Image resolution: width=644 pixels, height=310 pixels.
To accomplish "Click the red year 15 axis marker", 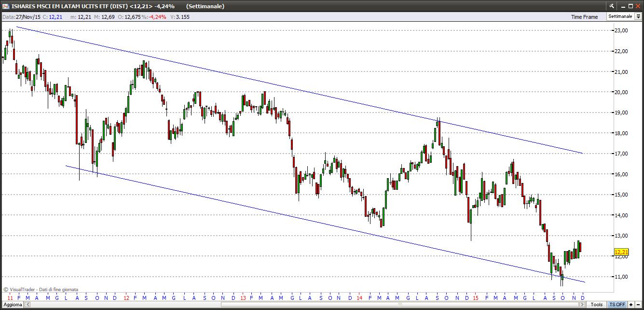I will [x=476, y=297].
